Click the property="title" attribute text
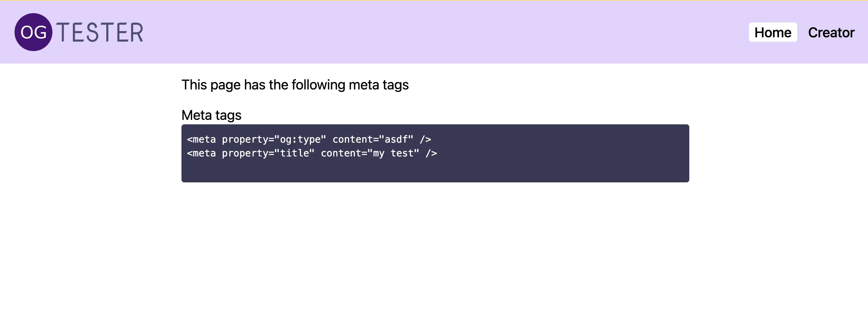The image size is (868, 315). pos(268,153)
